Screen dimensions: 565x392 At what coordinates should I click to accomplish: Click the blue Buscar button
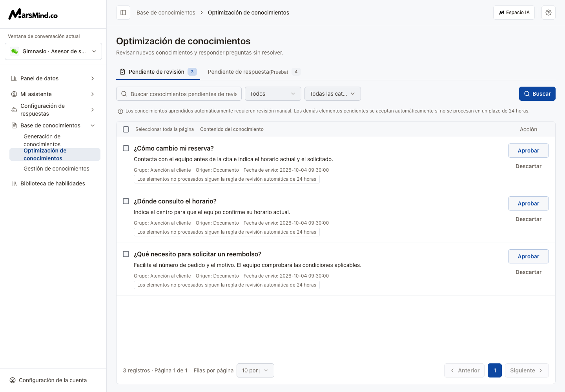(x=537, y=94)
